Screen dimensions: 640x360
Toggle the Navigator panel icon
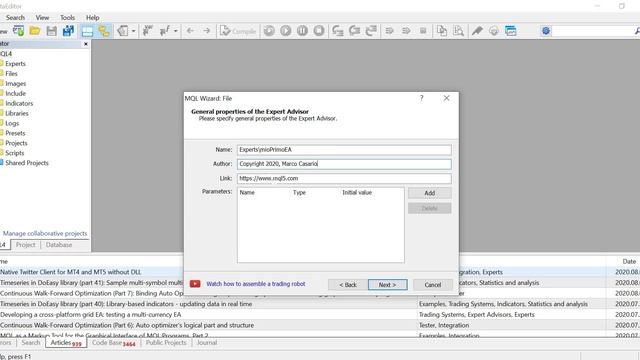click(104, 31)
